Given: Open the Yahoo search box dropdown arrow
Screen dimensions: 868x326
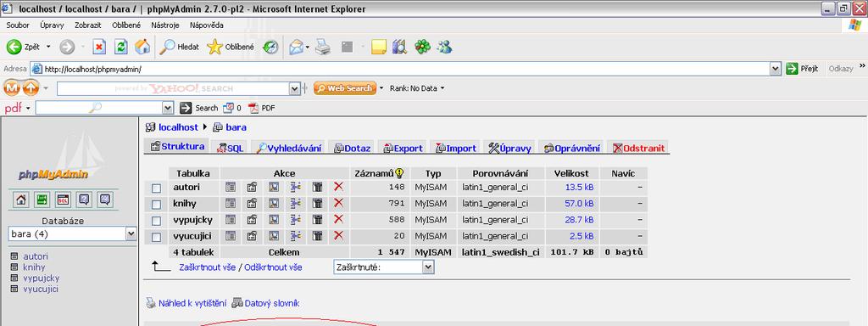Looking at the screenshot, I should (x=294, y=88).
